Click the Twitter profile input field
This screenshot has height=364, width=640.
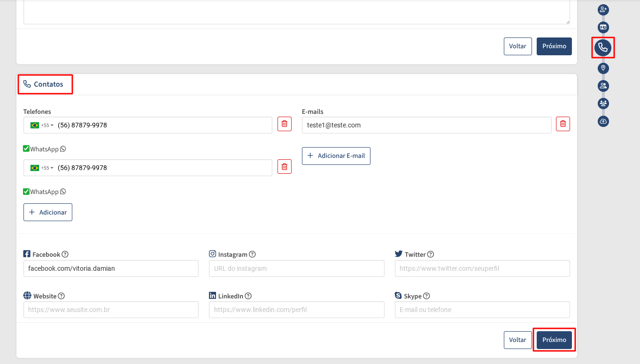tap(482, 269)
